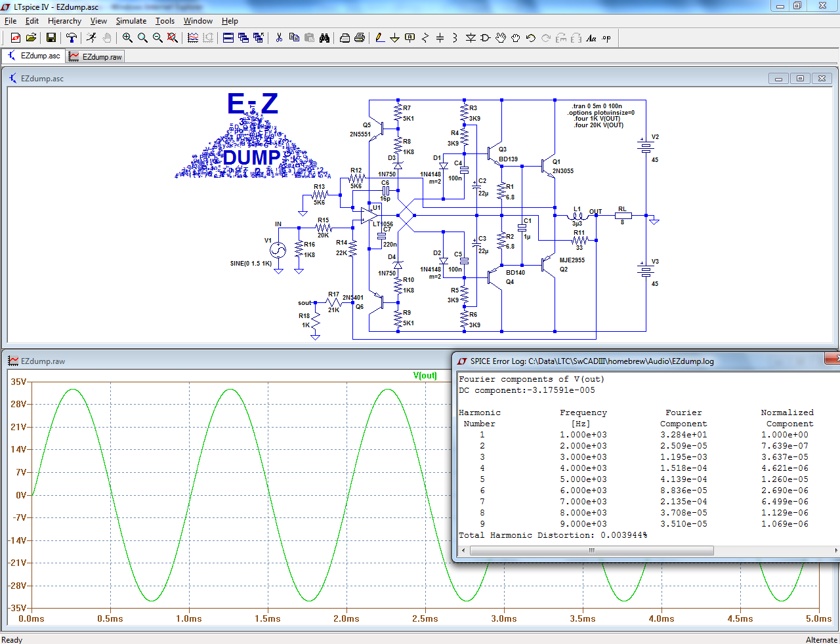Viewport: 840px width, 644px height.
Task: Switch to the EZdump.raw tab
Action: tap(95, 57)
